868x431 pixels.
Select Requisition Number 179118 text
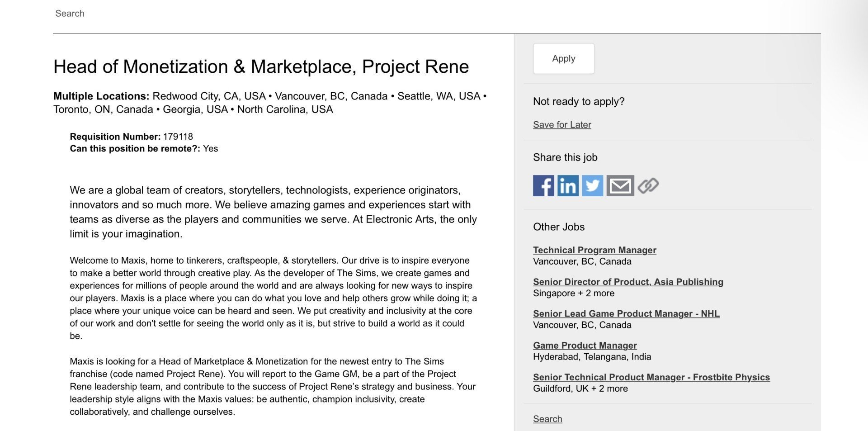tap(131, 137)
